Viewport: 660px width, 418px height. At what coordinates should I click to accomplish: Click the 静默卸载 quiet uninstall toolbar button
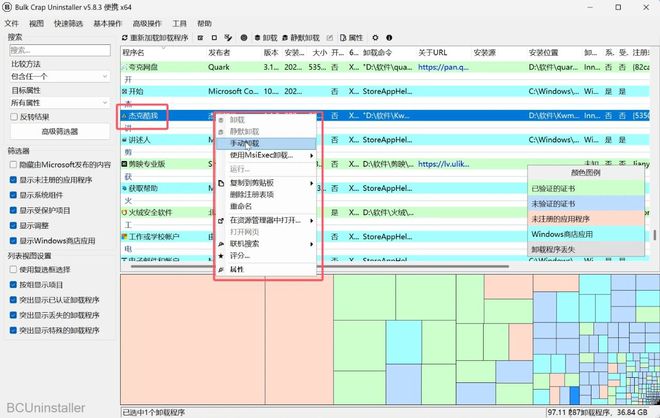301,38
